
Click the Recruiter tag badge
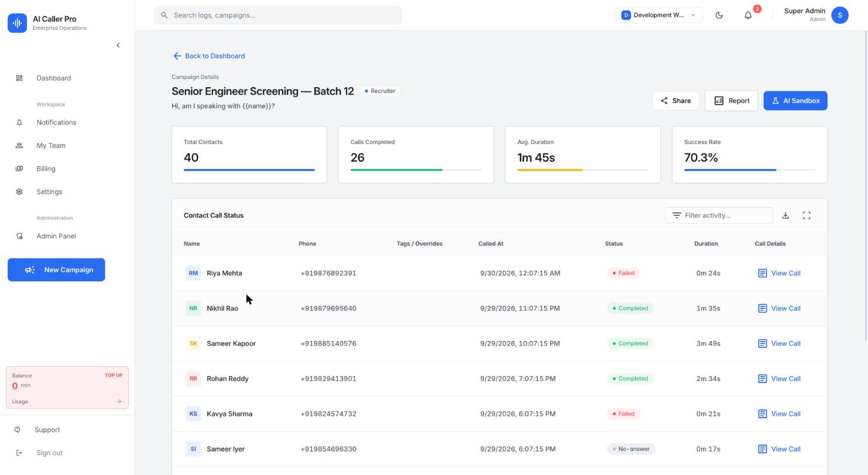(x=380, y=91)
